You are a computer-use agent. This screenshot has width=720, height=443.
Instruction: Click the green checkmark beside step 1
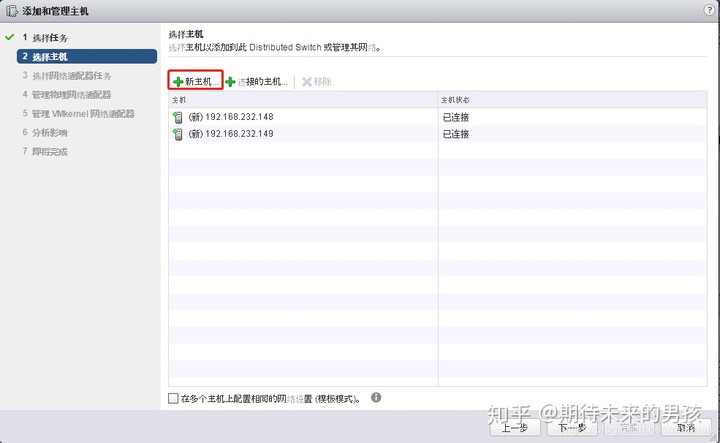coord(10,37)
